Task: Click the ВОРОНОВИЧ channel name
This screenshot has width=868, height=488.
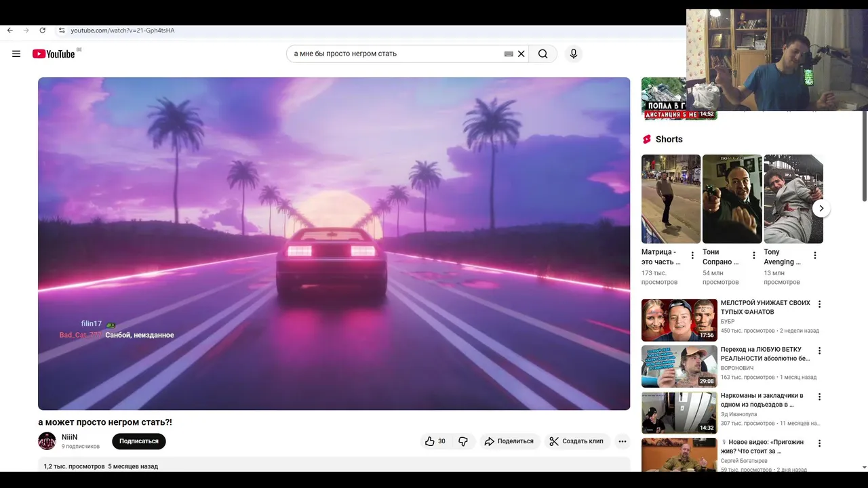Action: (737, 368)
